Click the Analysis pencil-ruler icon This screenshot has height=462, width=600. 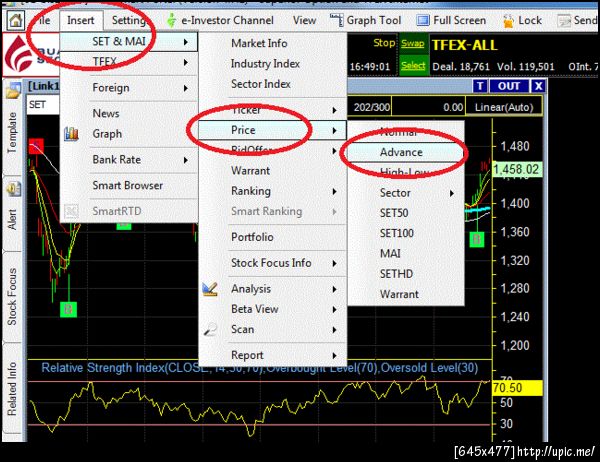click(210, 289)
